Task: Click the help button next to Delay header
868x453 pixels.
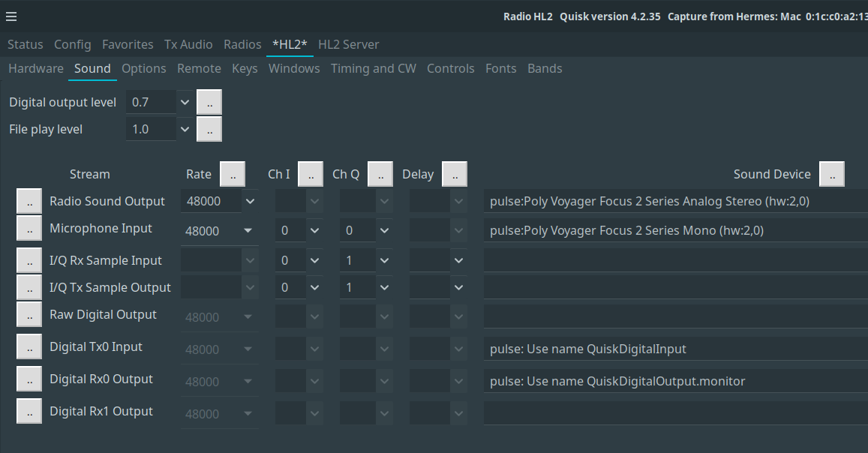Action: (455, 174)
